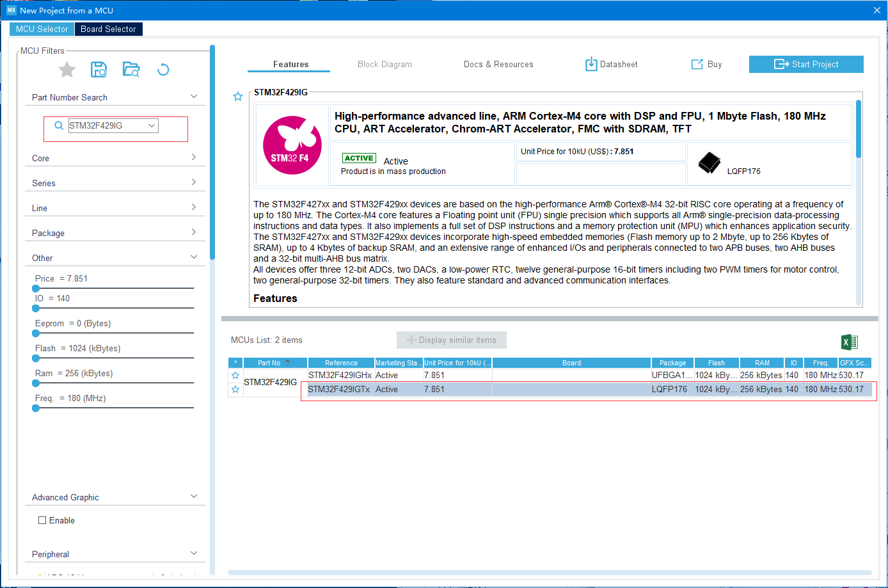Show favorite MCUs star filter
This screenshot has height=588, width=888.
(x=67, y=70)
